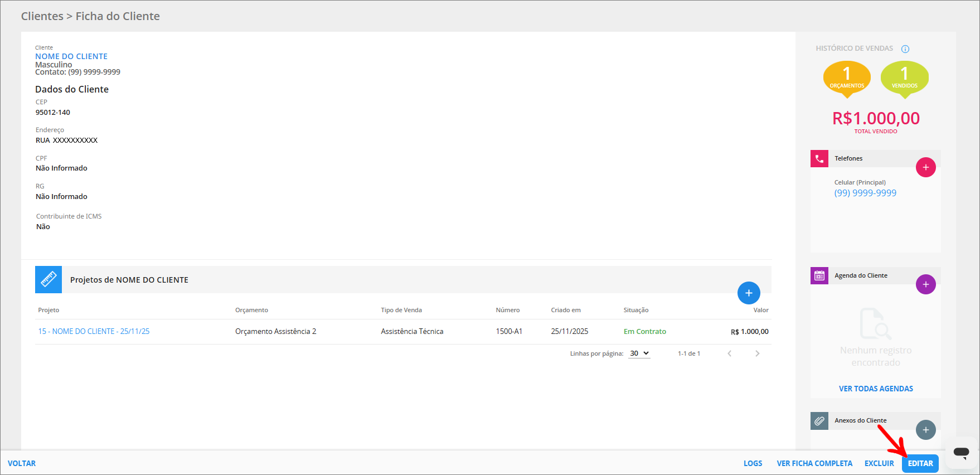Click the R$1.000,00 total vendido amount
Image resolution: width=980 pixels, height=475 pixels.
876,118
